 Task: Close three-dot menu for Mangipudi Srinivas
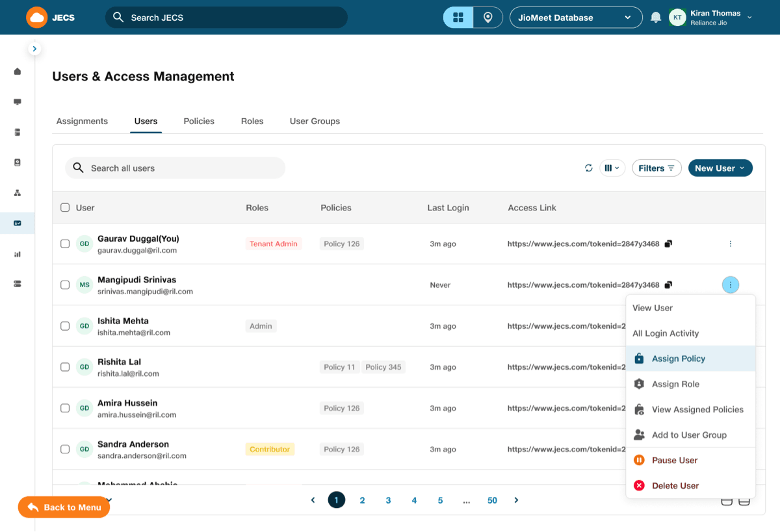pyautogui.click(x=731, y=285)
